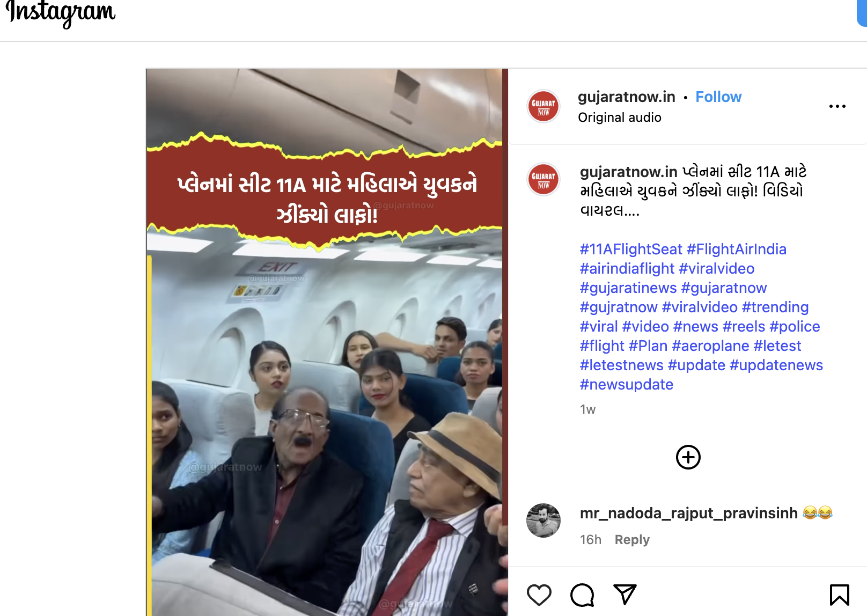
Task: Open gujaratnow.in username in header
Action: coord(627,97)
